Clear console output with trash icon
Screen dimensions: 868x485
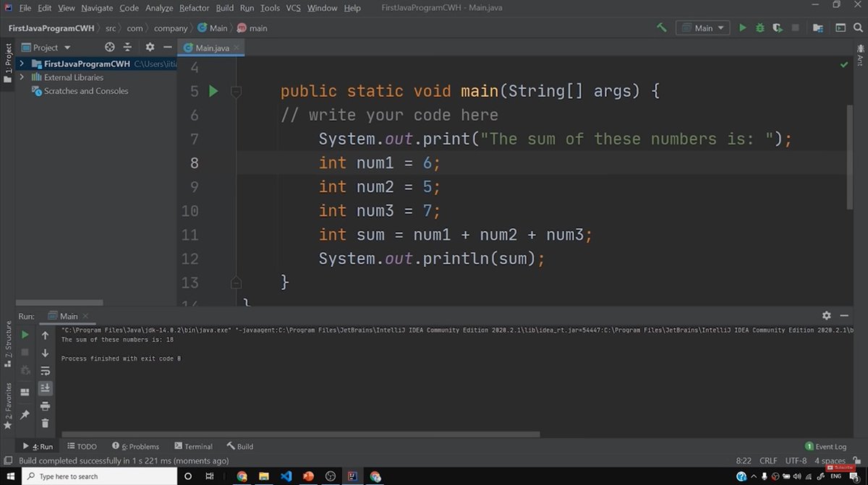(45, 424)
